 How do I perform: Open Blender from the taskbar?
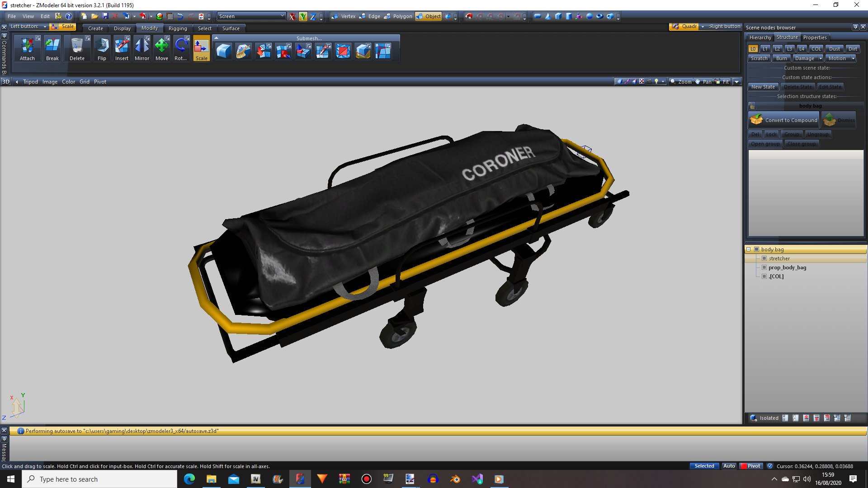[x=455, y=479]
